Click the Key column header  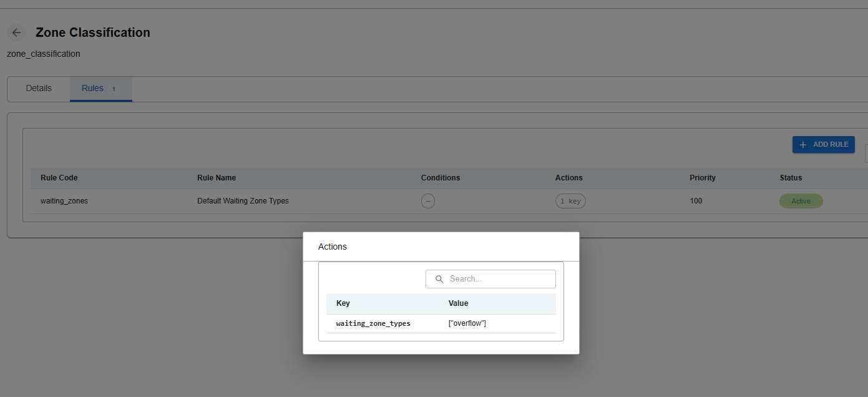coord(343,303)
